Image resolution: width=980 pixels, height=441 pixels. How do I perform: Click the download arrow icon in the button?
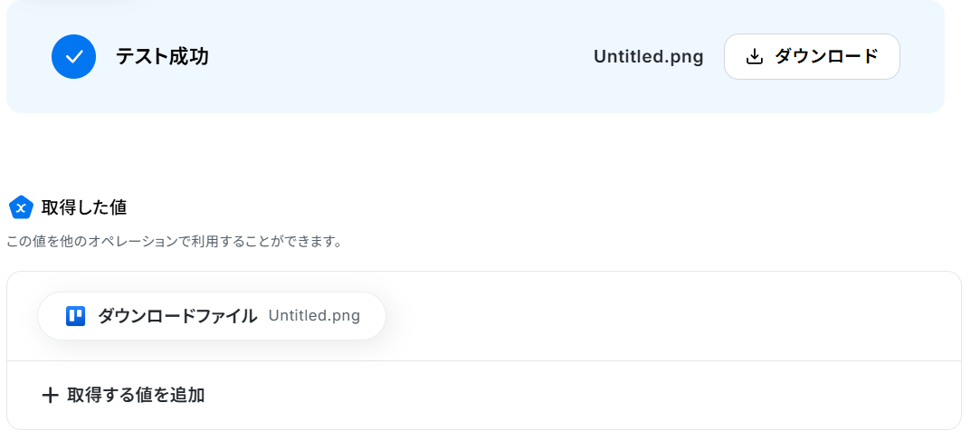coord(755,57)
